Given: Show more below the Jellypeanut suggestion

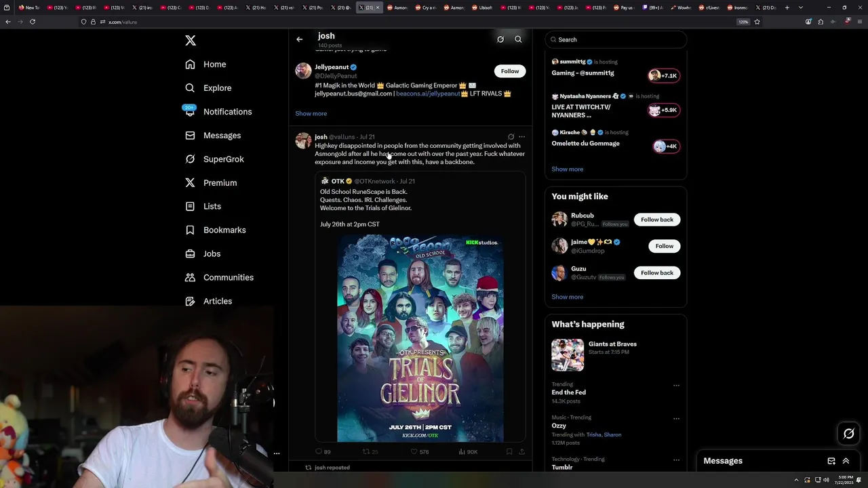Looking at the screenshot, I should point(311,114).
